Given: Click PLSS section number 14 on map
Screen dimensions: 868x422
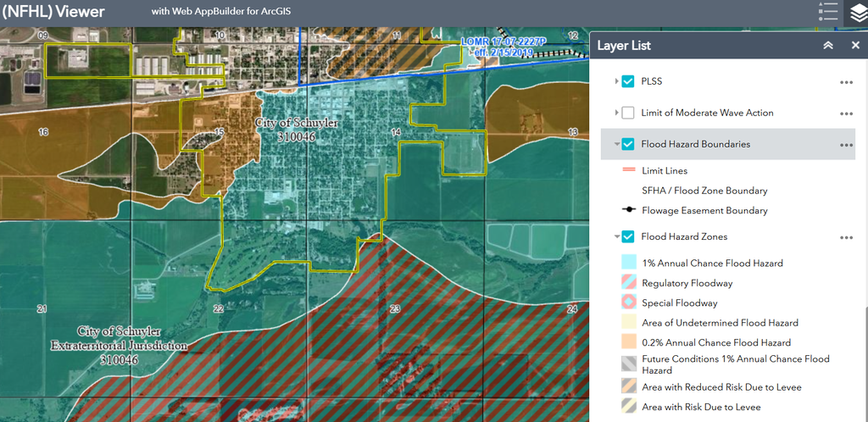Looking at the screenshot, I should pyautogui.click(x=395, y=131).
